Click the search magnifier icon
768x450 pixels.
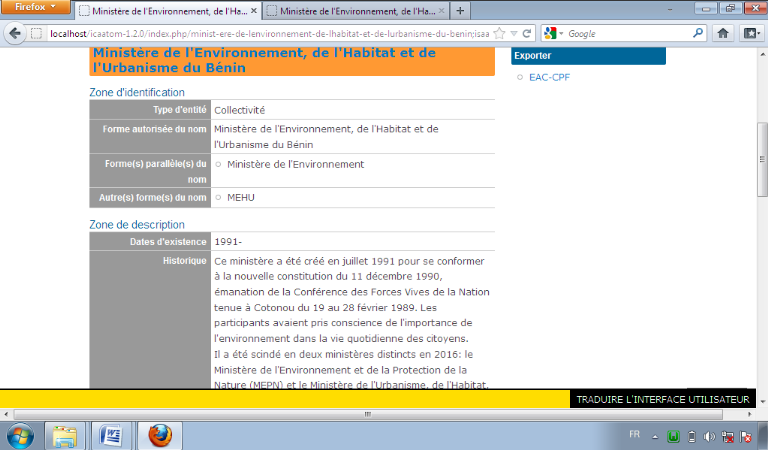(x=698, y=33)
